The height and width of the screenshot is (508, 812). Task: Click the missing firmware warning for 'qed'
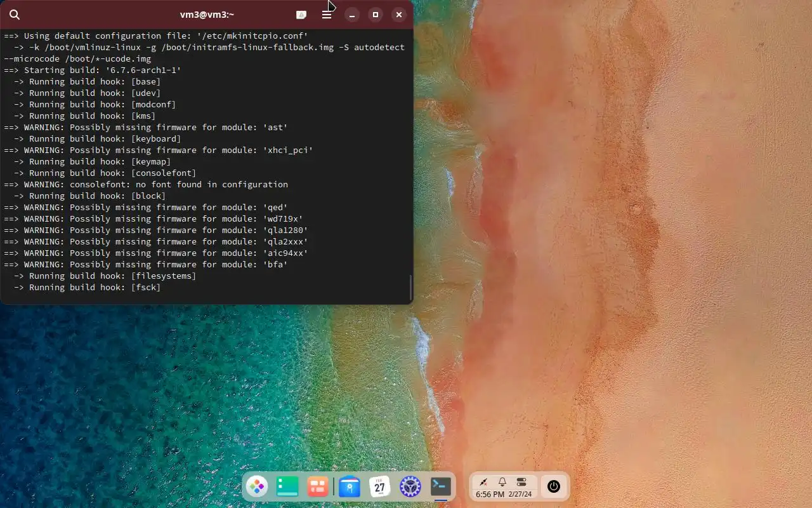tap(146, 208)
